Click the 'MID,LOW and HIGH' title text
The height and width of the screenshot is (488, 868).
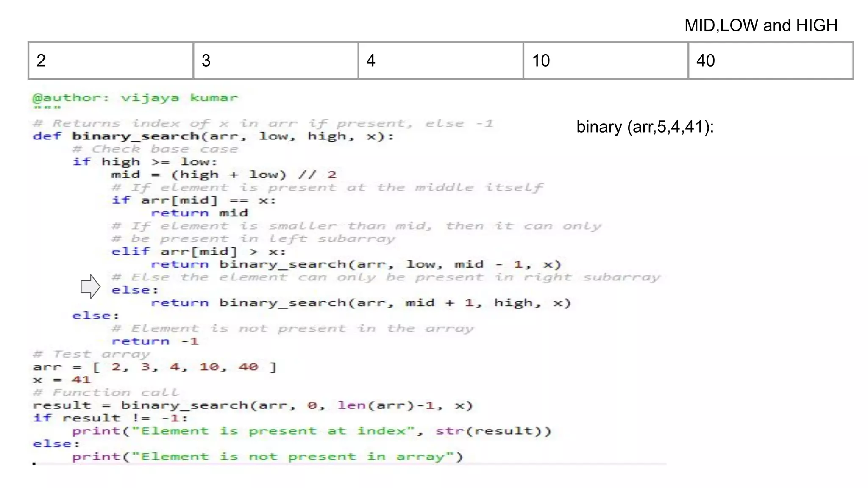(x=761, y=26)
